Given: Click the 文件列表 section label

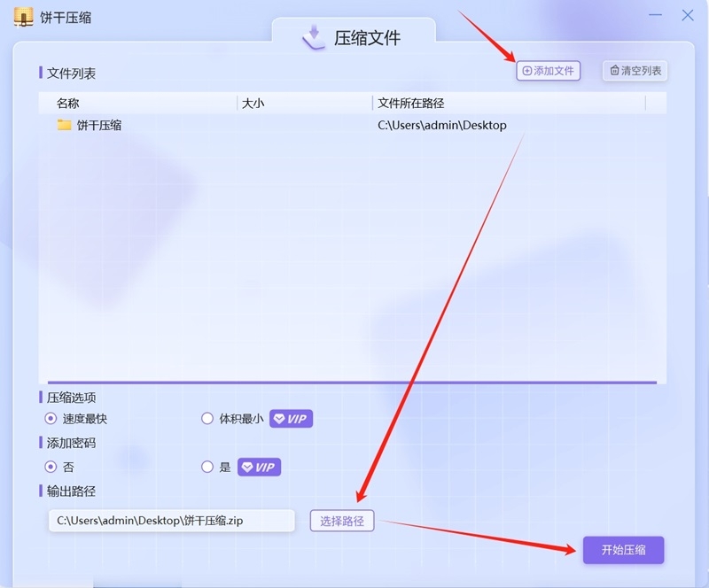Looking at the screenshot, I should pyautogui.click(x=71, y=73).
